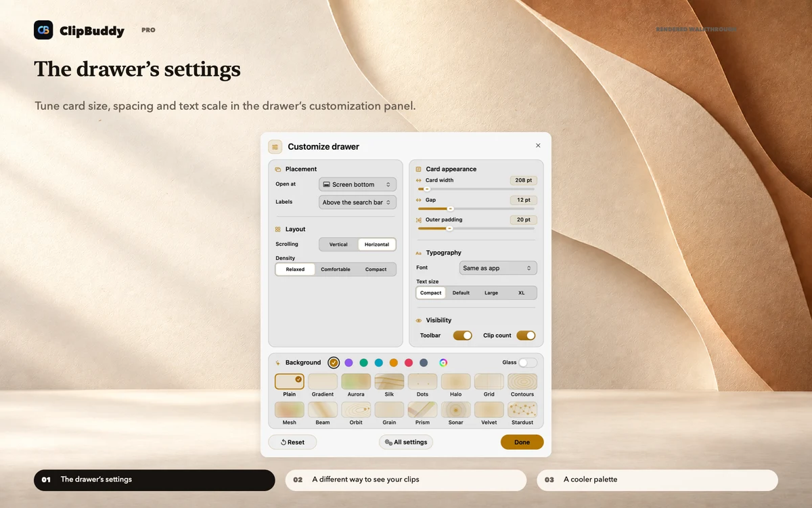Select the Plain background pattern

pyautogui.click(x=290, y=381)
